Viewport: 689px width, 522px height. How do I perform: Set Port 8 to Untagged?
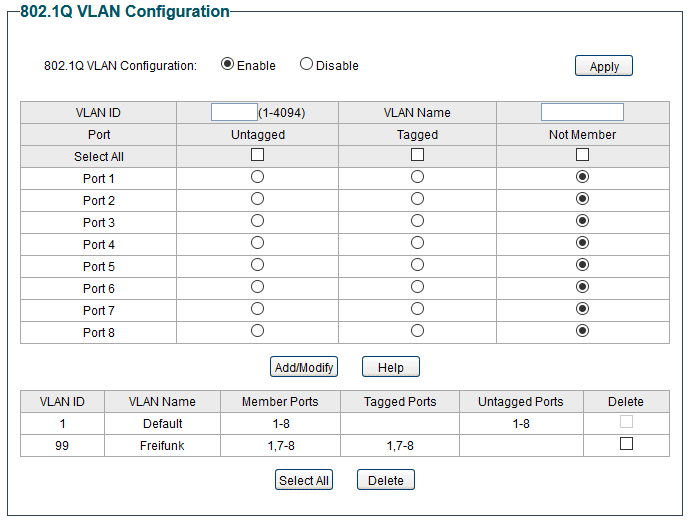[257, 331]
